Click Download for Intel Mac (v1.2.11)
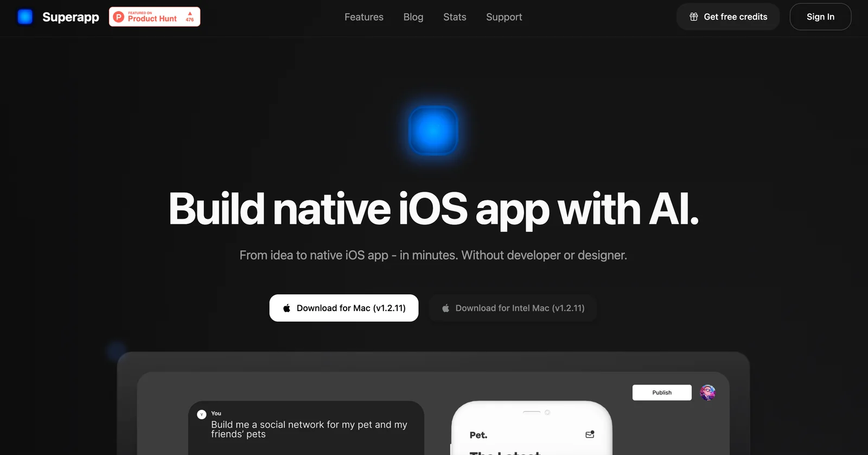868x455 pixels. click(513, 308)
